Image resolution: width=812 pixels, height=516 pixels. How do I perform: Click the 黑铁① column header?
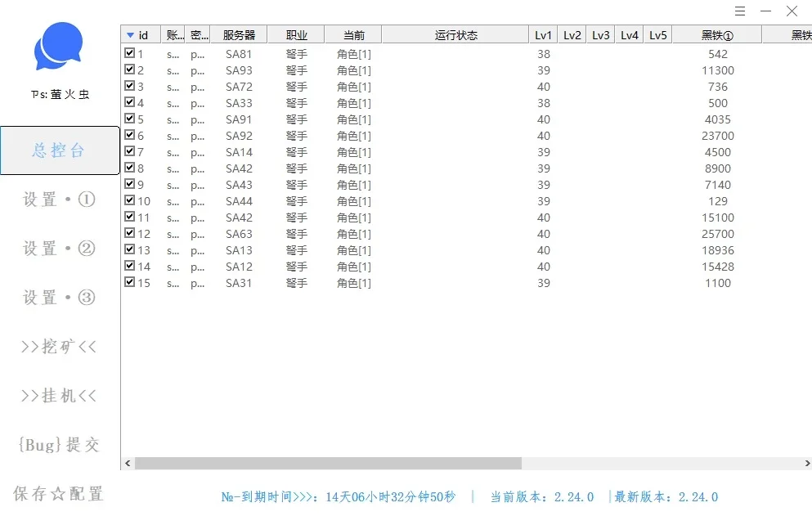[717, 35]
